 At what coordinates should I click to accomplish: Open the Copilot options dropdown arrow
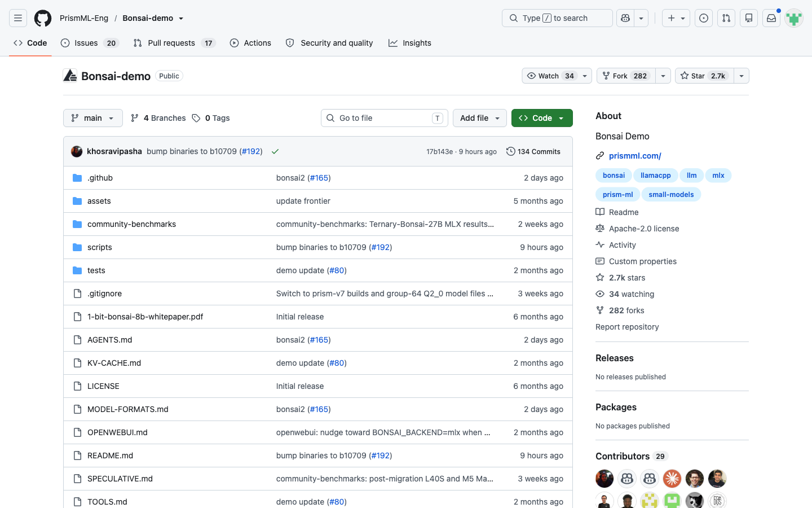click(x=641, y=18)
